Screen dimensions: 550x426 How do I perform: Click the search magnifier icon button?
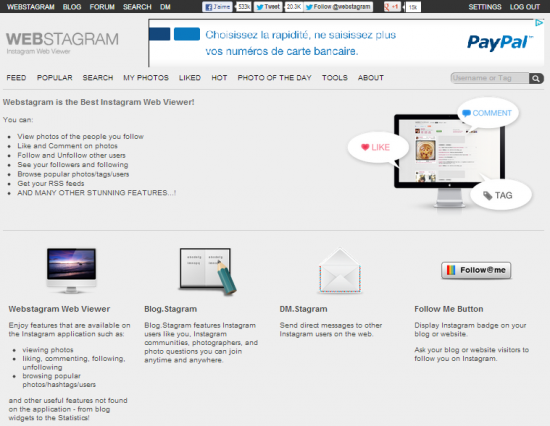tap(536, 78)
